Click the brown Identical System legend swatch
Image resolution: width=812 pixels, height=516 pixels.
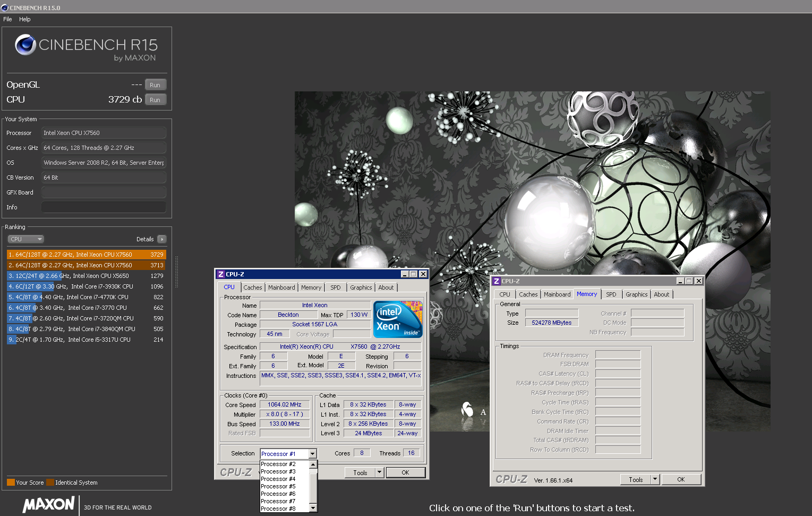click(x=50, y=483)
